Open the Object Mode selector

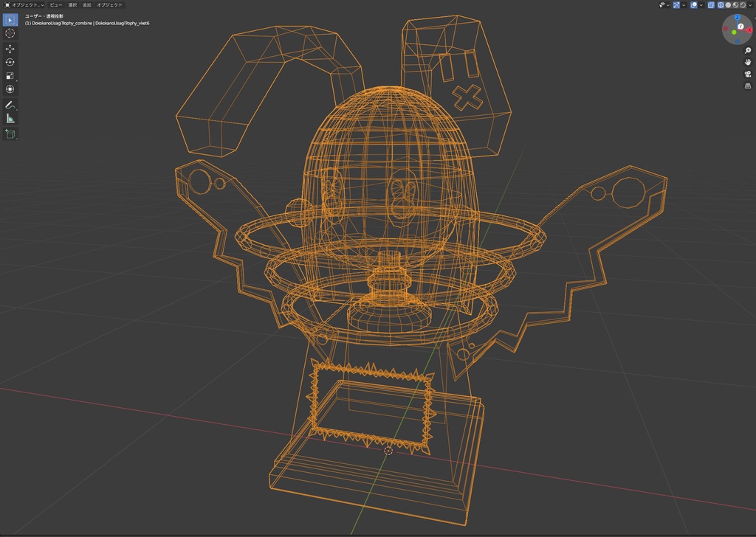[x=24, y=4]
